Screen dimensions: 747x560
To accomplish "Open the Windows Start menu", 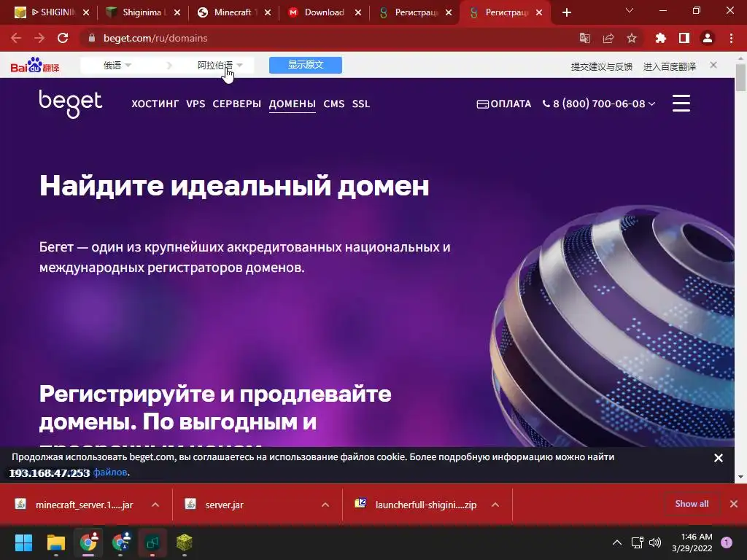I will pos(23,542).
